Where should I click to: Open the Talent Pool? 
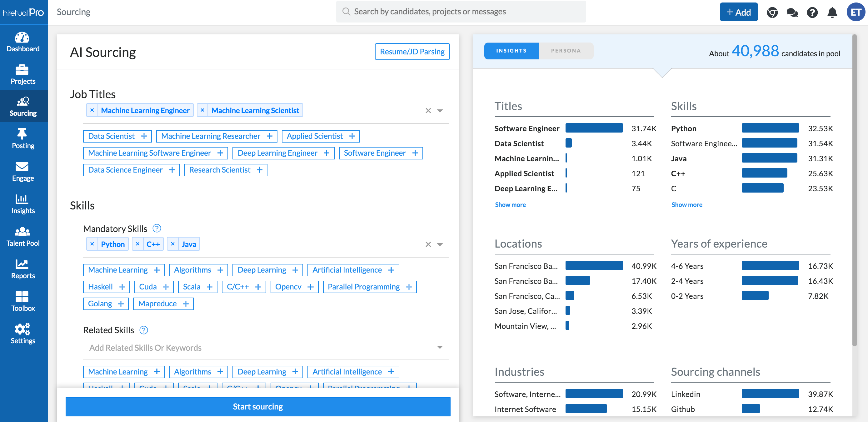tap(22, 236)
